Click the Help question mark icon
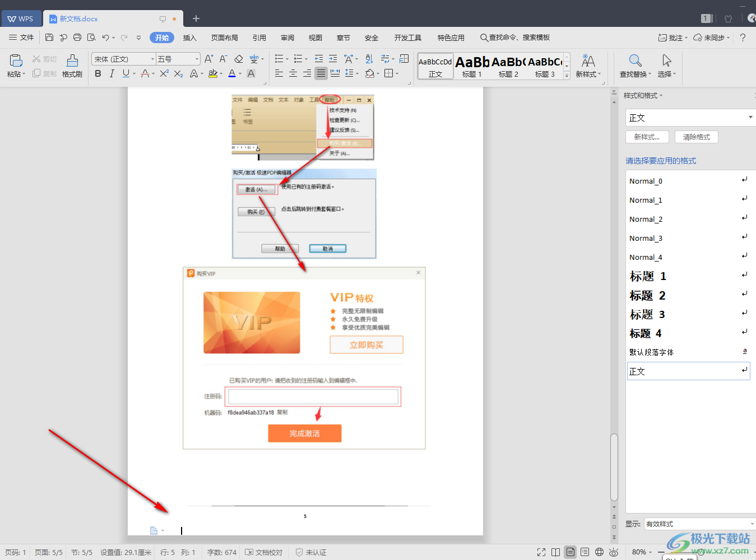This screenshot has height=560, width=756. [x=743, y=38]
